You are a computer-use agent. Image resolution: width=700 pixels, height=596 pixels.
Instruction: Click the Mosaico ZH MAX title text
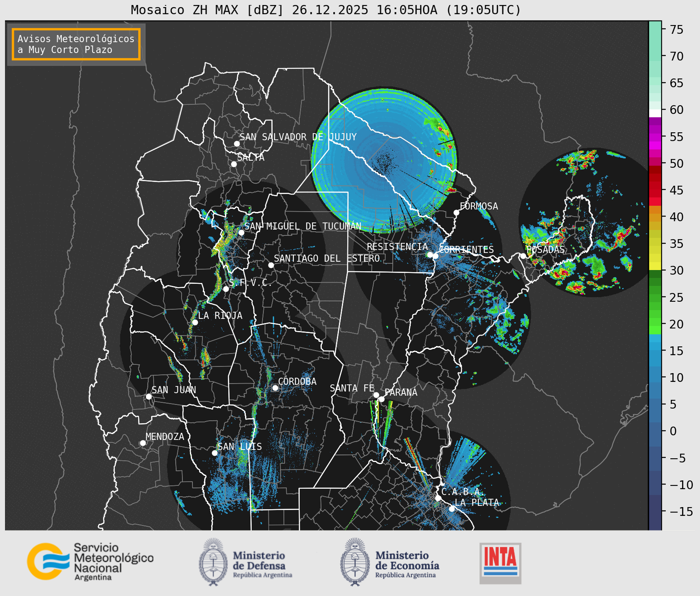tap(326, 10)
